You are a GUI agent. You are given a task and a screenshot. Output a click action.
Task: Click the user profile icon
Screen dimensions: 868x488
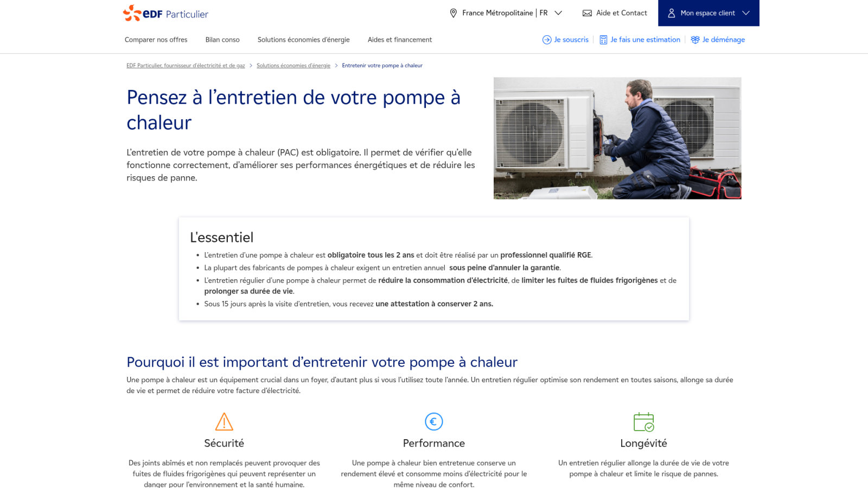[671, 13]
